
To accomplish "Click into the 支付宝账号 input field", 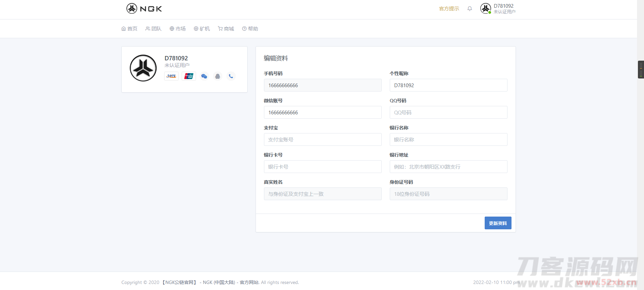I will (322, 139).
